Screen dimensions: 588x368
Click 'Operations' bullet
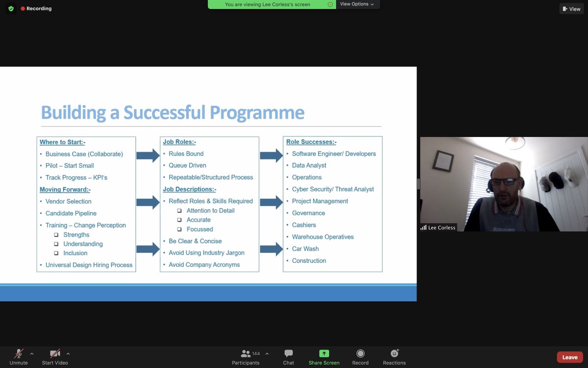click(x=307, y=177)
